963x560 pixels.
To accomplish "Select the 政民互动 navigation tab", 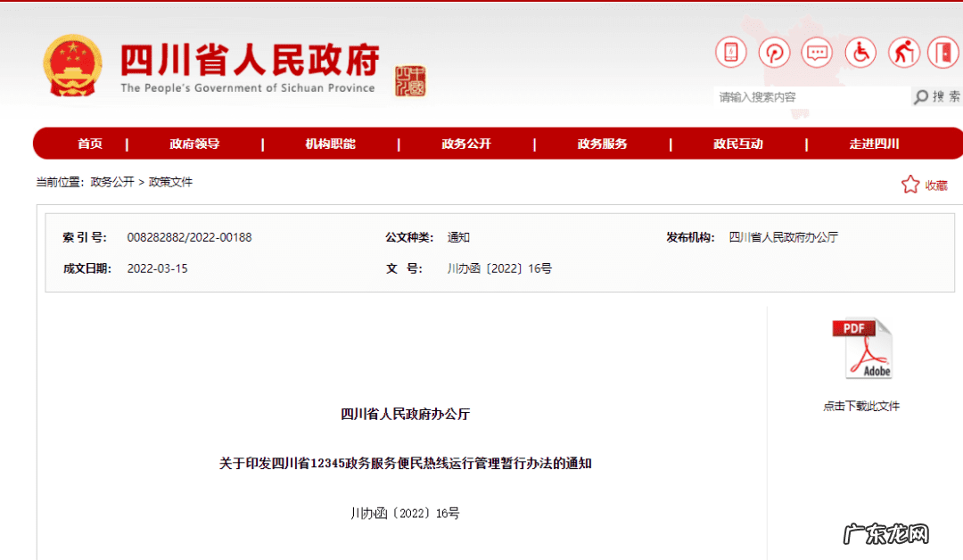I will 738,143.
